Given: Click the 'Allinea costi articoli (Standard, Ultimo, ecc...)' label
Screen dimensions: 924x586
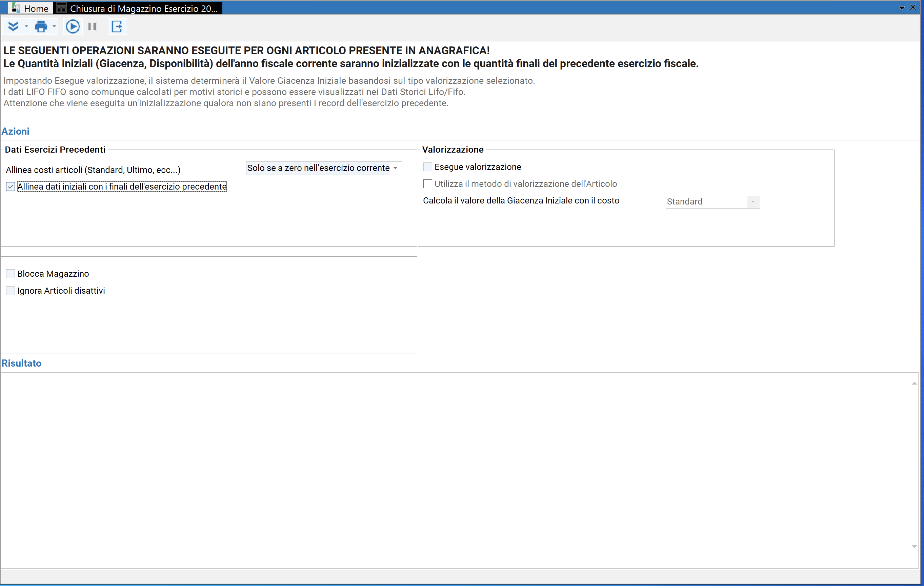Looking at the screenshot, I should point(93,170).
